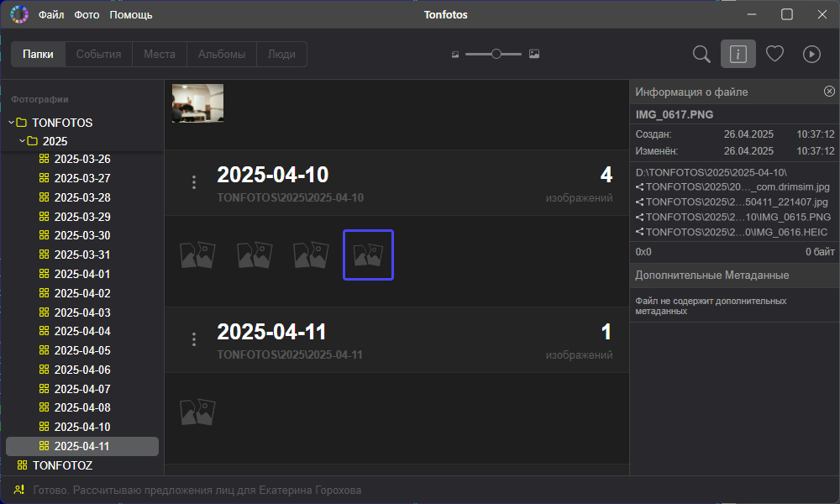
Task: Open folder 2025-04-03 in tree
Action: coord(82,312)
